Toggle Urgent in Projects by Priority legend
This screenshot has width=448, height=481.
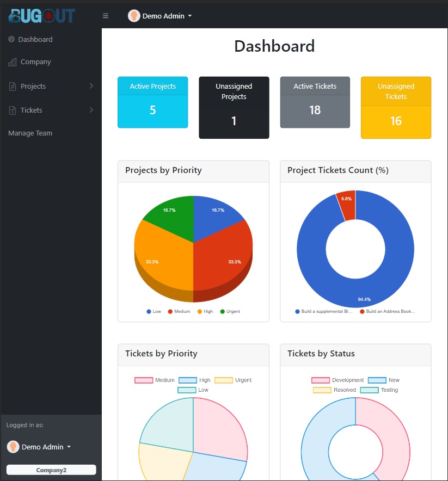(x=230, y=311)
